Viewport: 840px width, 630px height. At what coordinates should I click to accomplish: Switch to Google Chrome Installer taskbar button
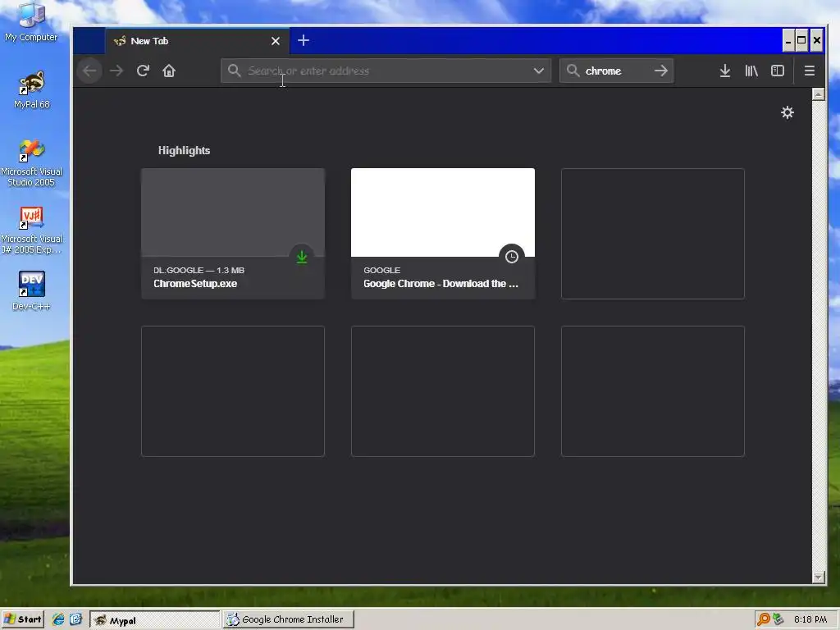pyautogui.click(x=288, y=619)
